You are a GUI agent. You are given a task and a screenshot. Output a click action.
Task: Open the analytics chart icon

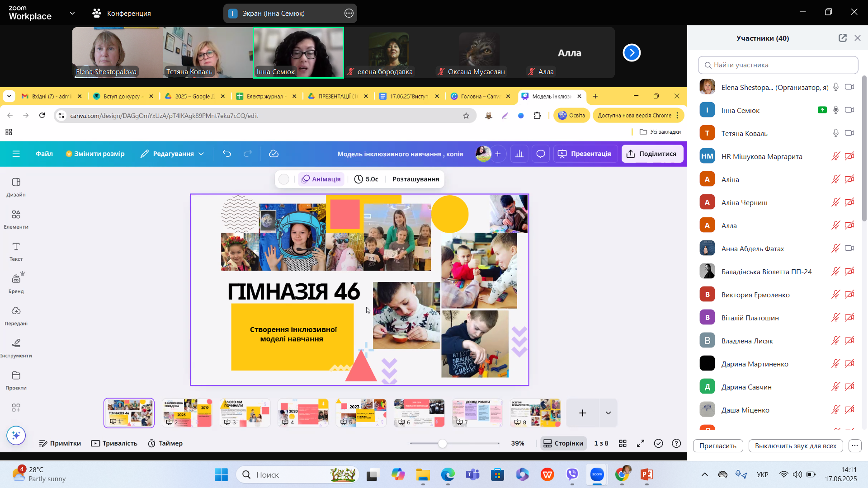pos(519,154)
